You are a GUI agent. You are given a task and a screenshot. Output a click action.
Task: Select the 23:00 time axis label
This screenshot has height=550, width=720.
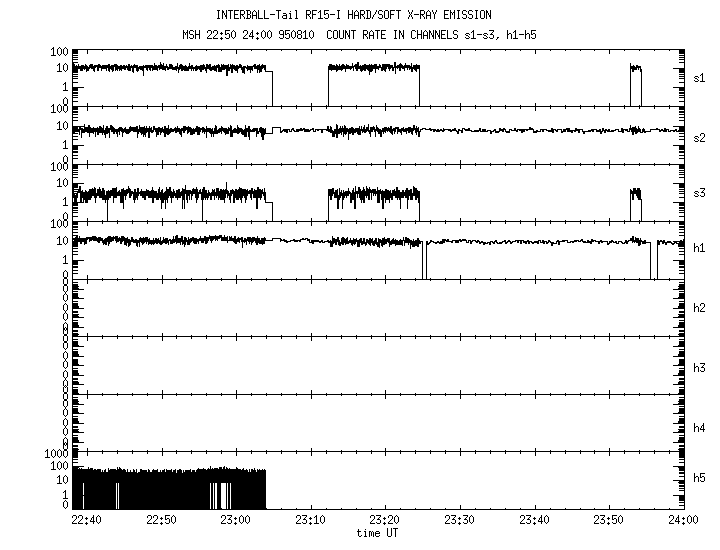click(x=235, y=520)
